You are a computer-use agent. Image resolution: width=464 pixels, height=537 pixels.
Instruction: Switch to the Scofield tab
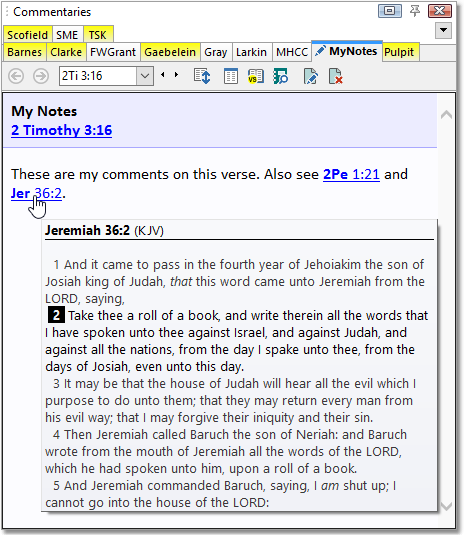click(x=27, y=35)
